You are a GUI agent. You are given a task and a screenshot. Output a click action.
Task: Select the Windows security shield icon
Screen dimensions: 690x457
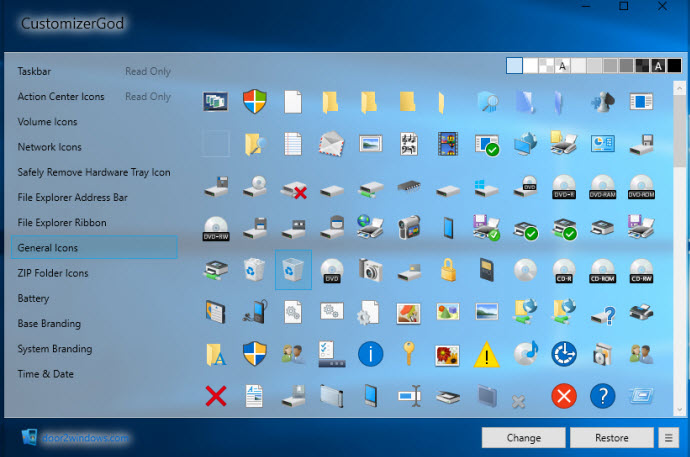[255, 101]
